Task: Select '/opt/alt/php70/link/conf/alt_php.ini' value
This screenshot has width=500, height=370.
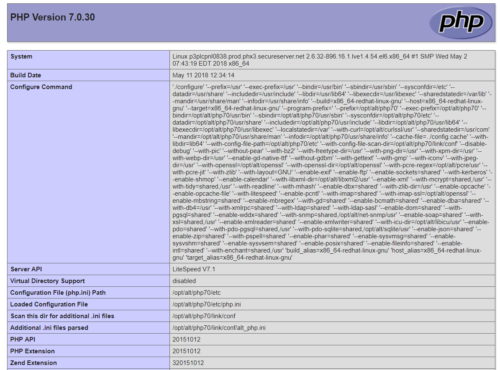Action: [219, 328]
